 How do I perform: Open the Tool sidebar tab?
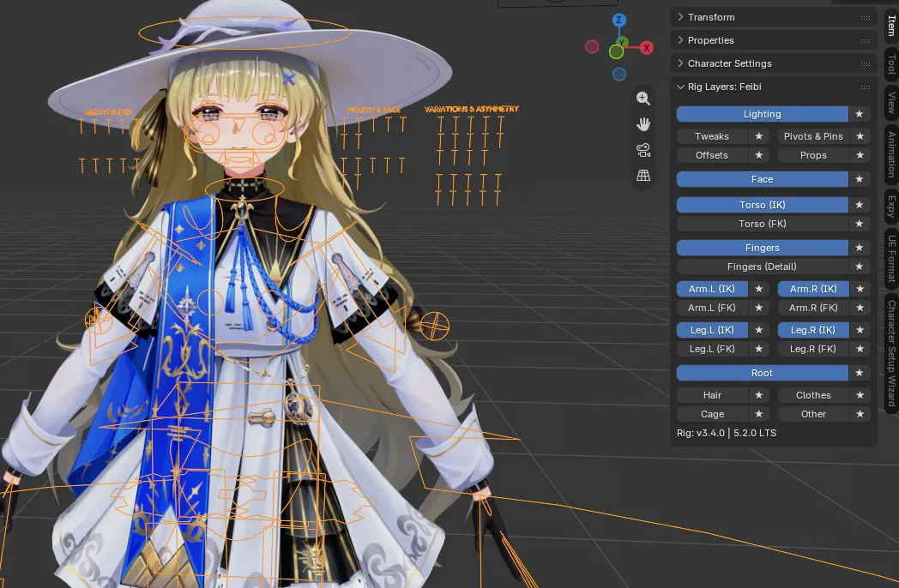(x=891, y=64)
